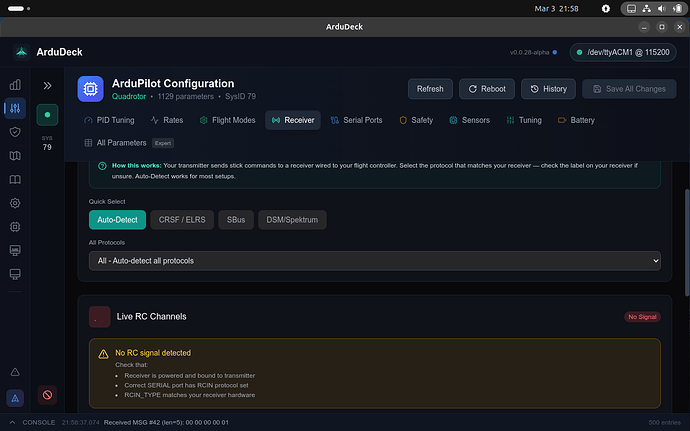Click the ArduPilot Configuration blue chip icon
The width and height of the screenshot is (690, 431).
click(x=91, y=89)
